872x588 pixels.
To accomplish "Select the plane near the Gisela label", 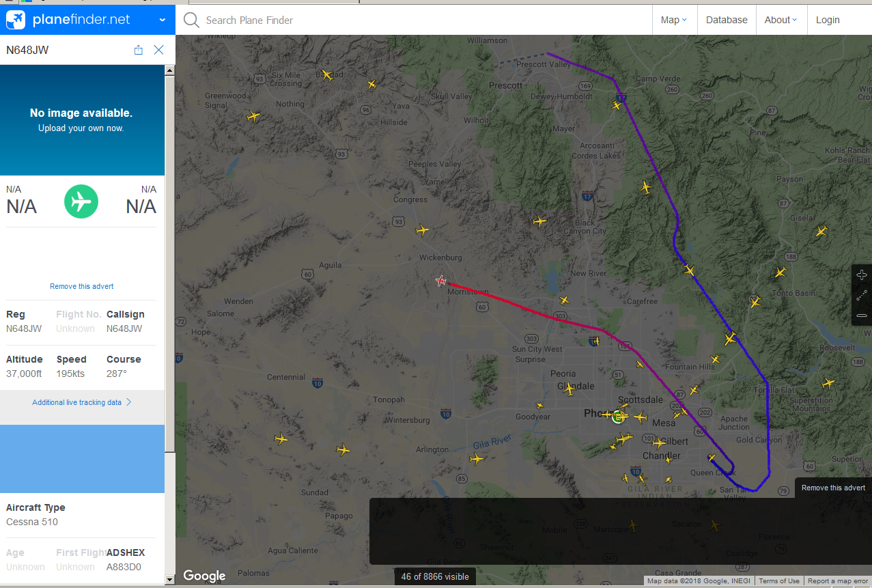I will pyautogui.click(x=821, y=231).
